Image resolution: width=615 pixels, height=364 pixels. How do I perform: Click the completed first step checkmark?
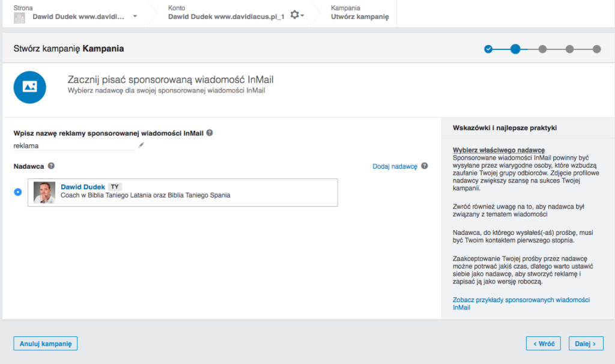[488, 49]
